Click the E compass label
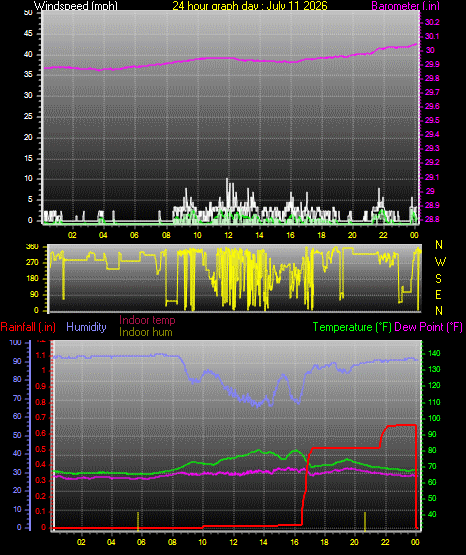This screenshot has width=466, height=555. tap(438, 295)
